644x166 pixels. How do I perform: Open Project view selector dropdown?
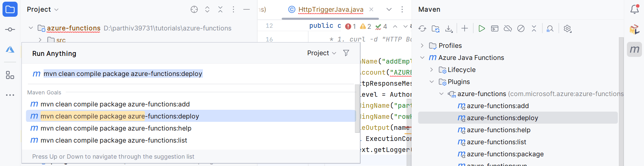[x=43, y=9]
